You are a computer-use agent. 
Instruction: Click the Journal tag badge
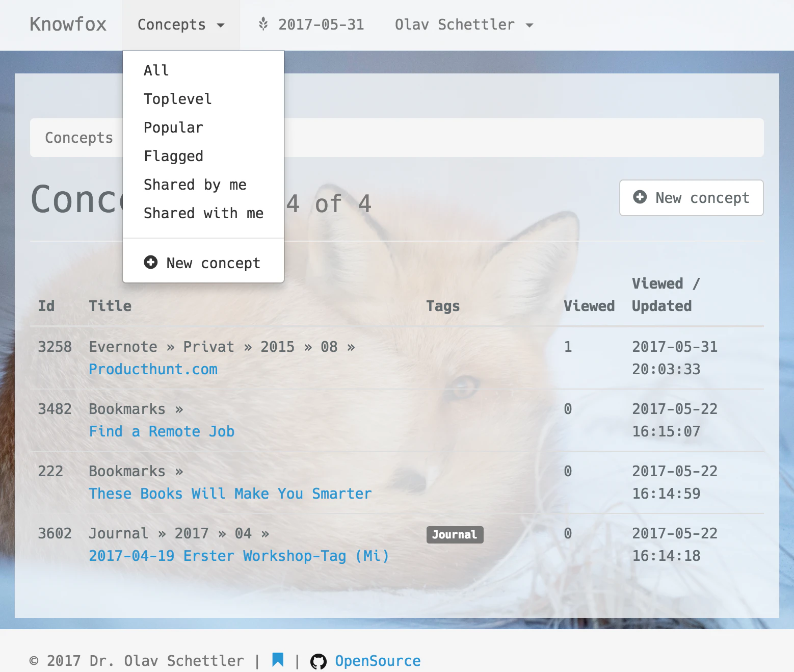[x=454, y=534]
